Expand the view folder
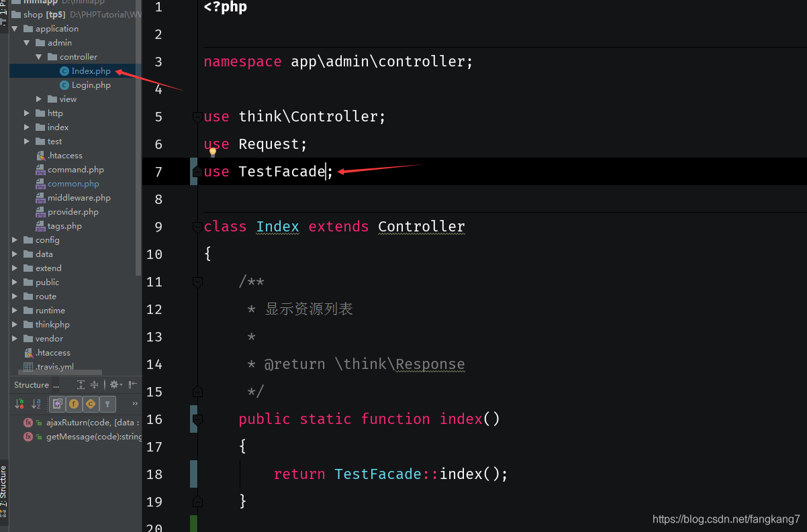 point(39,99)
